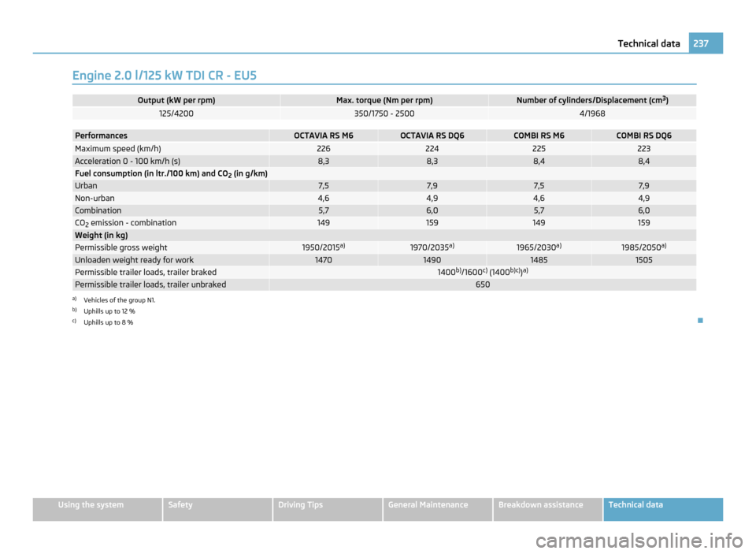
Task: Click gross weight value 1970/2035
Action: tap(432, 247)
